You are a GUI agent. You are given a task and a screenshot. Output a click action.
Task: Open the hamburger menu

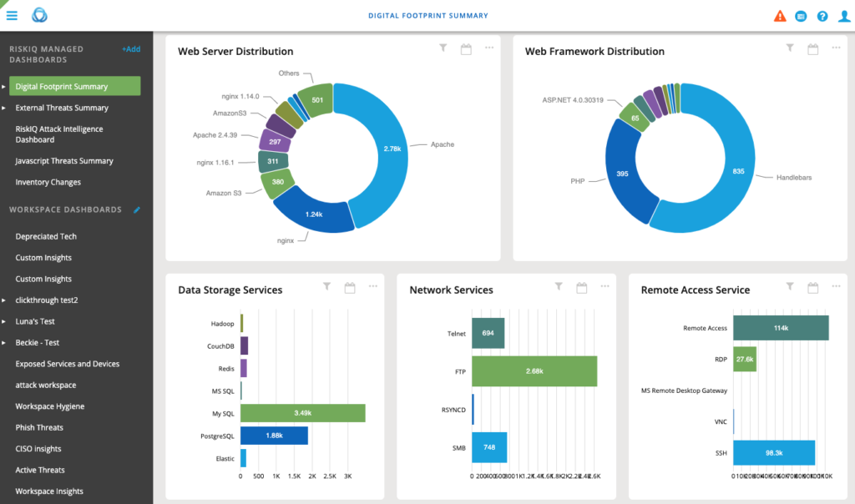point(12,15)
